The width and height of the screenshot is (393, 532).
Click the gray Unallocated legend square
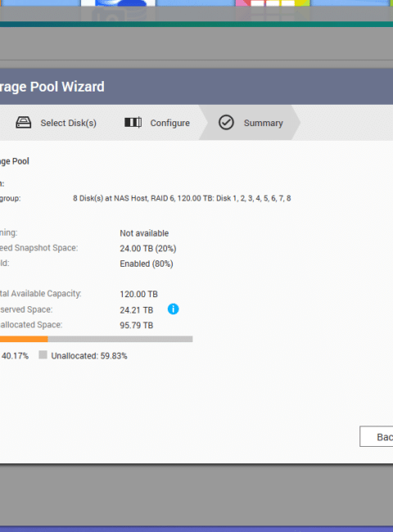(x=43, y=355)
